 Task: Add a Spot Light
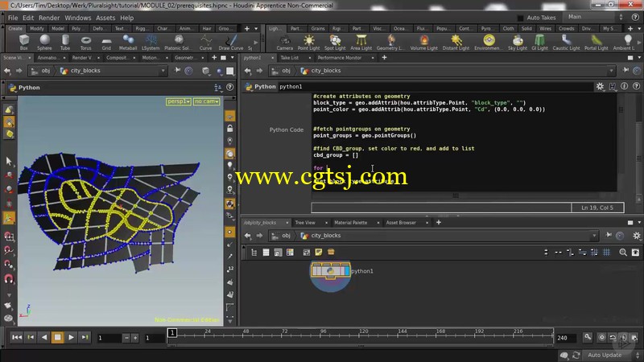tap(335, 43)
